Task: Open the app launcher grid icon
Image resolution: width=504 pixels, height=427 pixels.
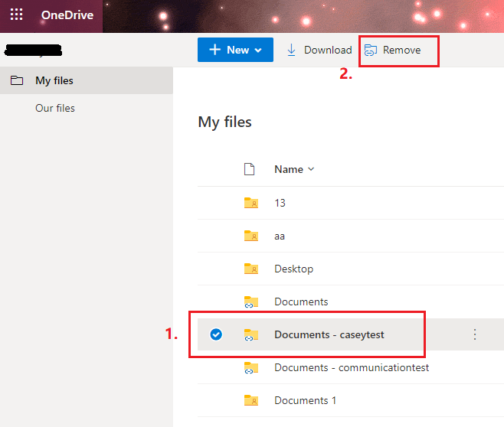Action: (16, 15)
